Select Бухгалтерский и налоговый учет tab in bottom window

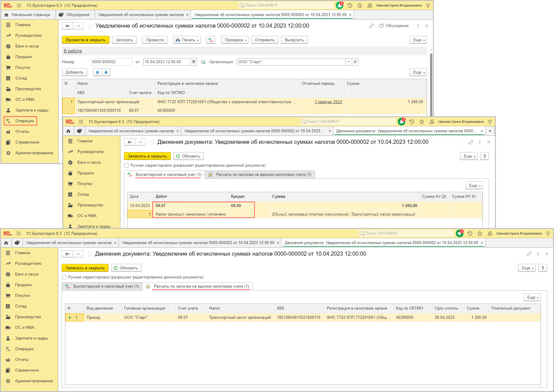pos(102,286)
